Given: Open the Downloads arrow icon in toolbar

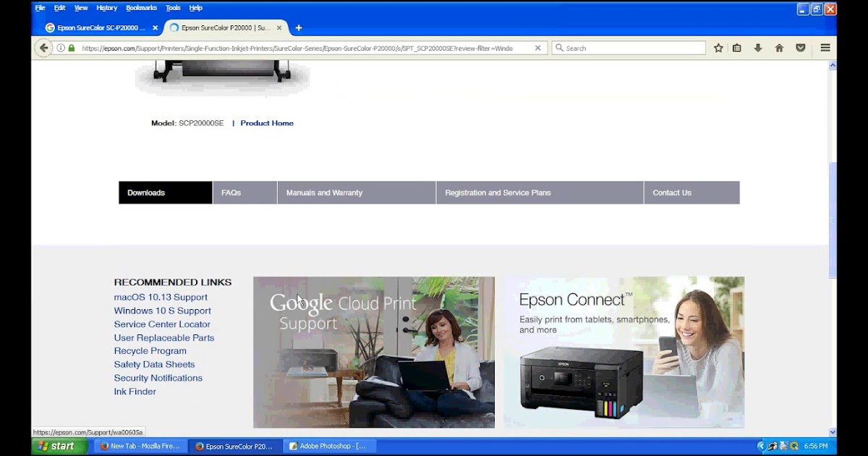Looking at the screenshot, I should [758, 48].
